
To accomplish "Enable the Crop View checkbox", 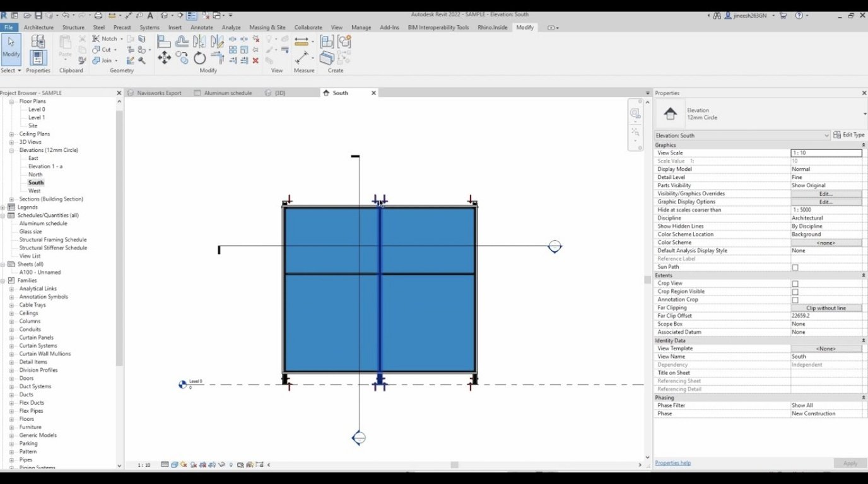I will 795,284.
